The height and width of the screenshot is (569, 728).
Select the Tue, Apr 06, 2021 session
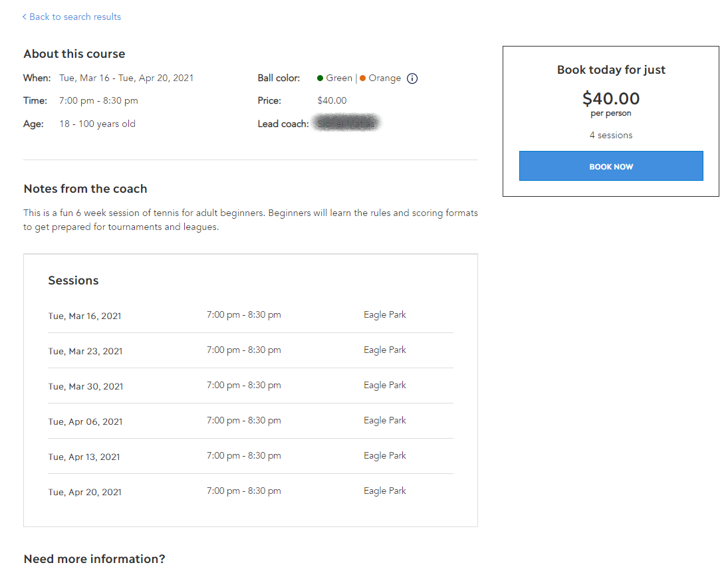click(84, 421)
